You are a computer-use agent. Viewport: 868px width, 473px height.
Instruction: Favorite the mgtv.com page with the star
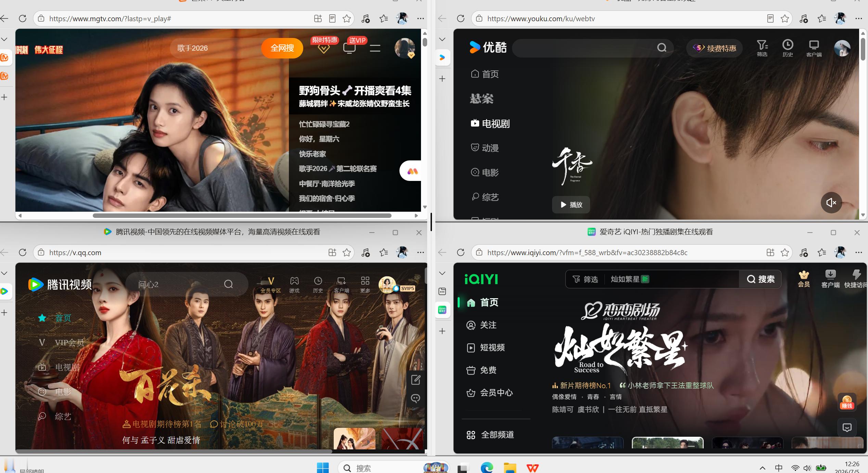347,18
